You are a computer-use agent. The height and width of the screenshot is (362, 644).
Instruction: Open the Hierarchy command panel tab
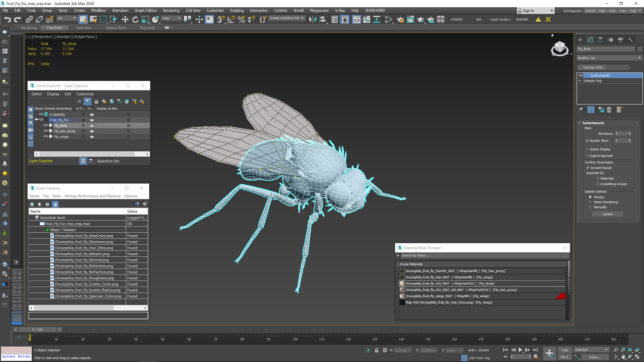[600, 40]
